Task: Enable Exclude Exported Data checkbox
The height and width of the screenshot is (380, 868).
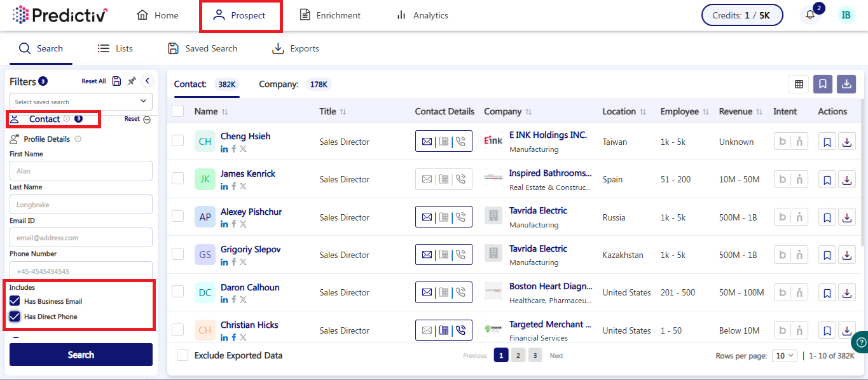Action: click(183, 355)
